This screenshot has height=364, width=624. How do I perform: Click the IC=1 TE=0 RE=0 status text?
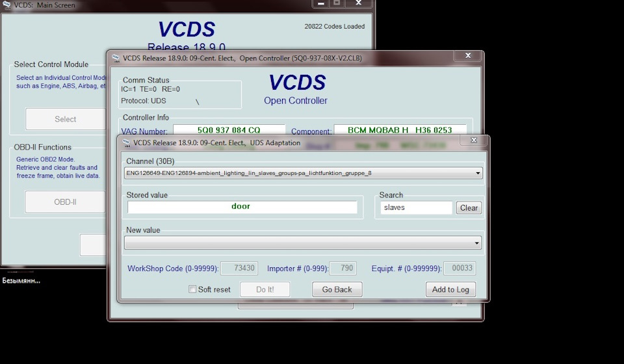pos(150,89)
